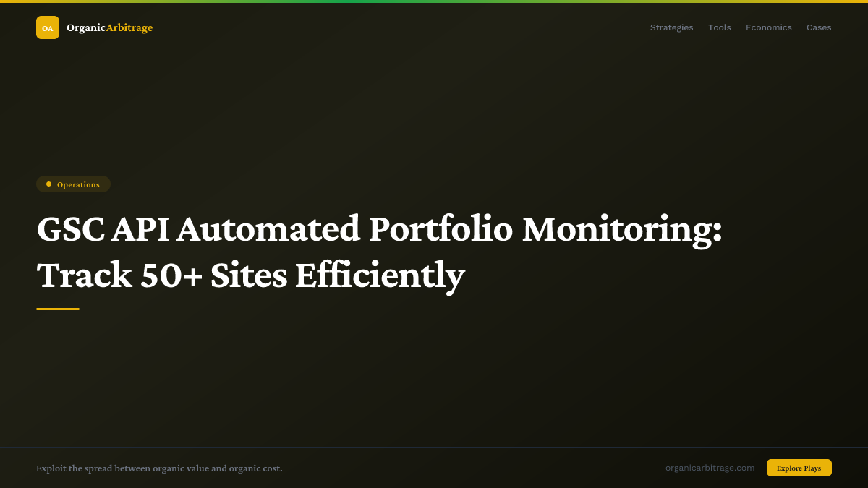Navigate to the Cases section
The width and height of the screenshot is (868, 488).
[819, 27]
